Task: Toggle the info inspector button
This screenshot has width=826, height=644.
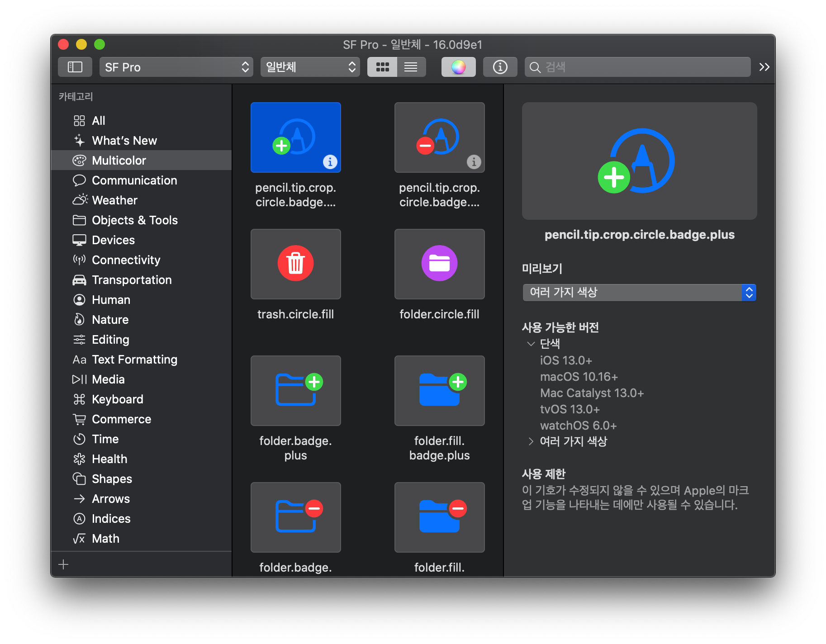Action: click(500, 67)
